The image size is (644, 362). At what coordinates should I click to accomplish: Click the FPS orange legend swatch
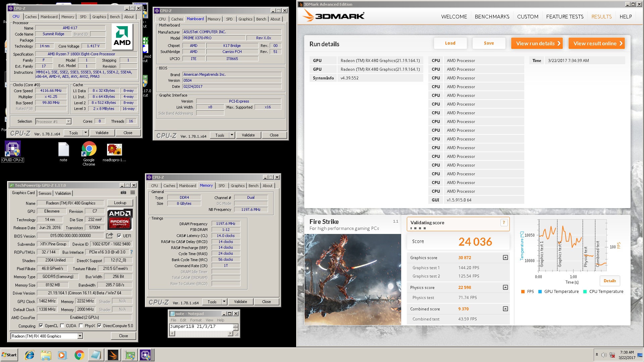click(523, 292)
